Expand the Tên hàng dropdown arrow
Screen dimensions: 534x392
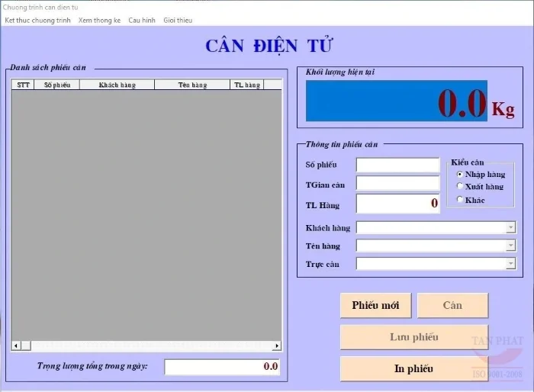point(510,246)
